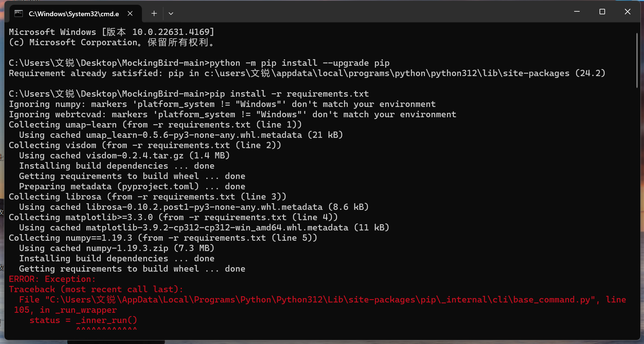Click the vertical scrollbar thumb
The height and width of the screenshot is (344, 644).
[x=637, y=61]
